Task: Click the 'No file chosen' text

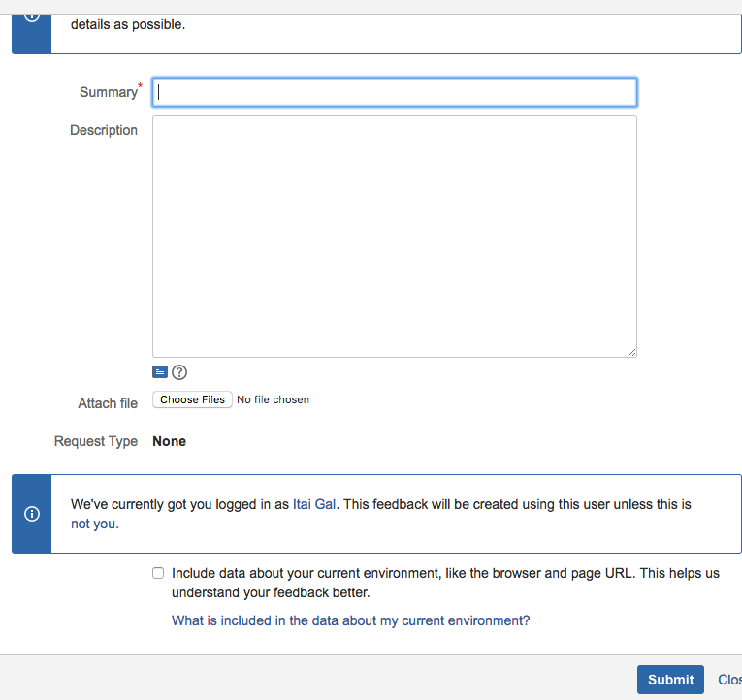Action: pyautogui.click(x=274, y=399)
